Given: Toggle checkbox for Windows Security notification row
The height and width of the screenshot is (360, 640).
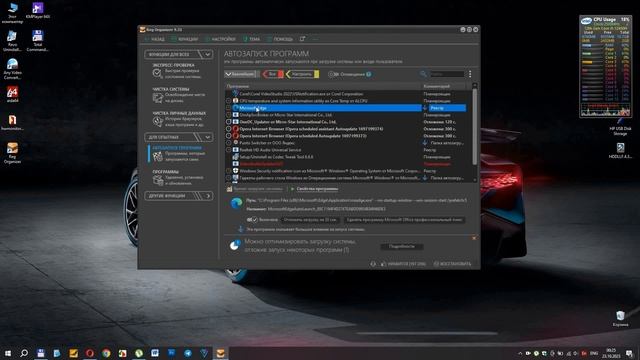Looking at the screenshot, I should coord(229,171).
